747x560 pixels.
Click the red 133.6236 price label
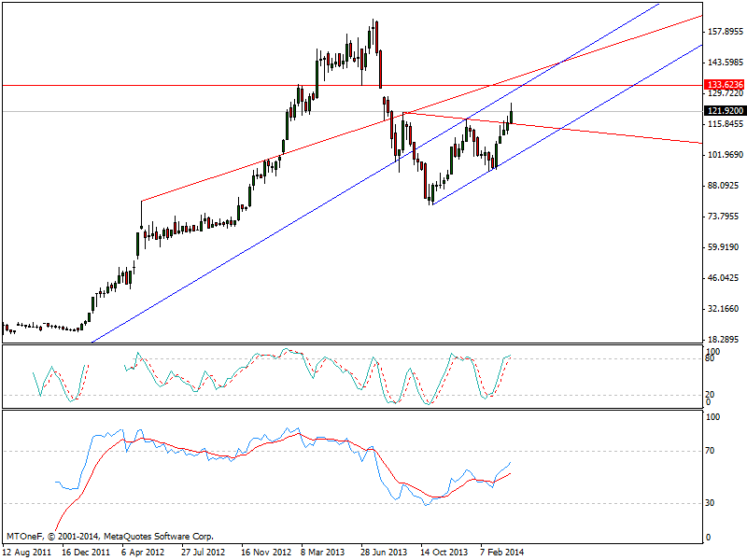724,84
